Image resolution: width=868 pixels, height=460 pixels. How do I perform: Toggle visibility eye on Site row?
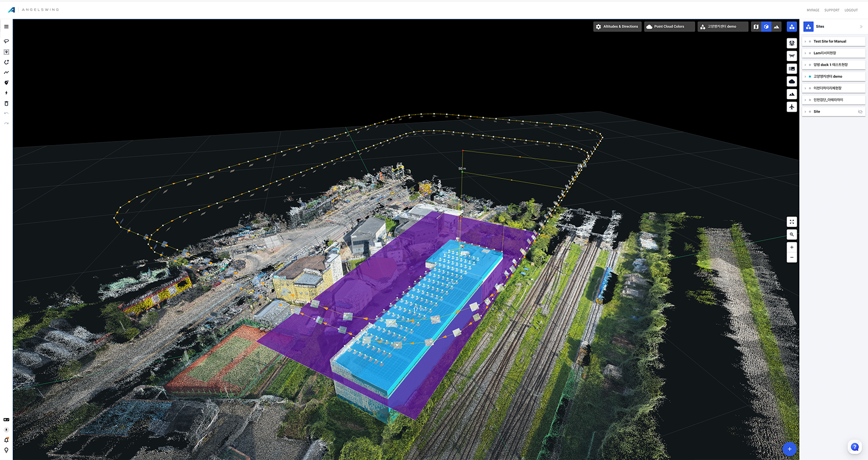click(x=860, y=112)
